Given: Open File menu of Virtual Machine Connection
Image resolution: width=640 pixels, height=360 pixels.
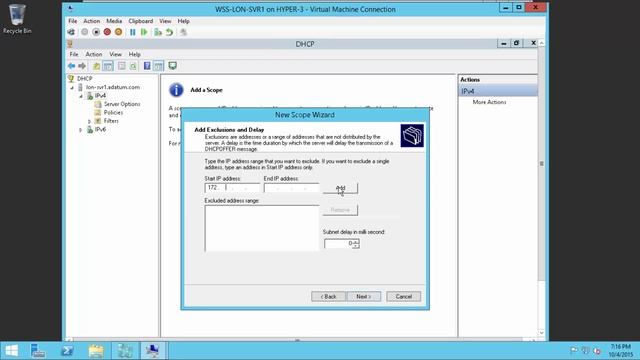Looking at the screenshot, I should [x=73, y=21].
